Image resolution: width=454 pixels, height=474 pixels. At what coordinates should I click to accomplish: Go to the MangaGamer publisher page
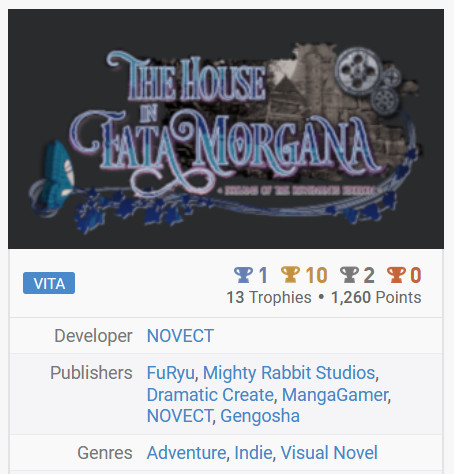[335, 395]
